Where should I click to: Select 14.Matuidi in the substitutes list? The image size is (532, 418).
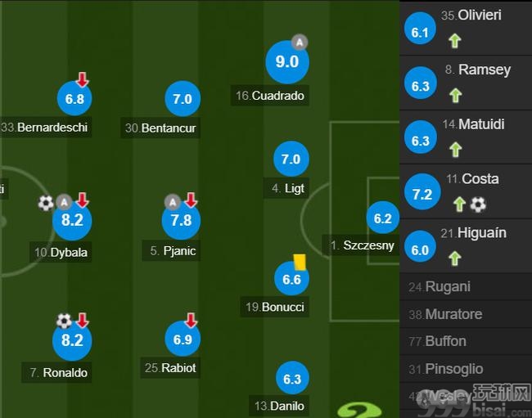tap(466, 137)
